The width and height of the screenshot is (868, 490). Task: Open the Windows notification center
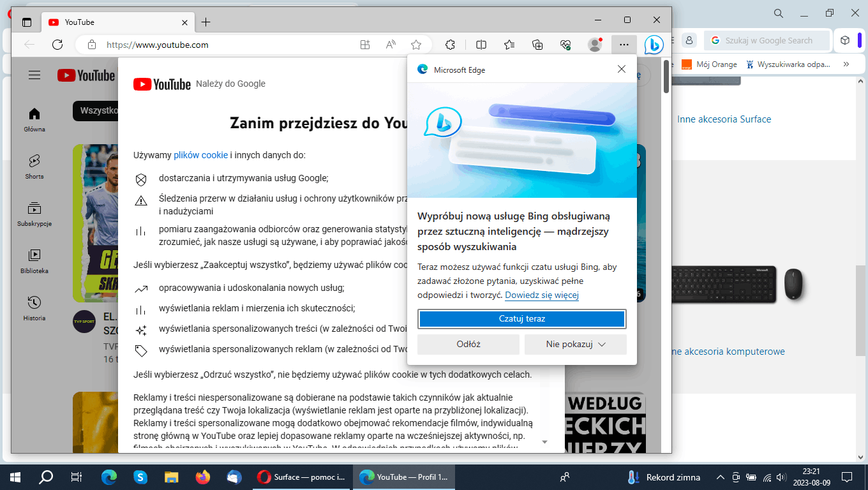[847, 477]
